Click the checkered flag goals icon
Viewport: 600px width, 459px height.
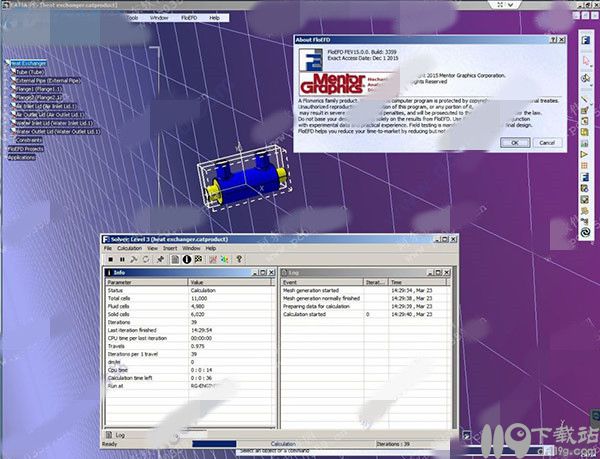[198, 259]
